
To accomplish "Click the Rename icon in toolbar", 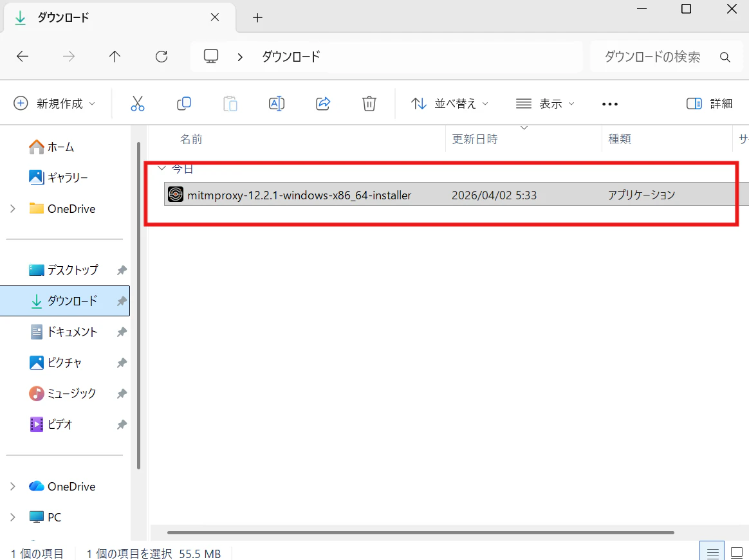I will tap(277, 104).
